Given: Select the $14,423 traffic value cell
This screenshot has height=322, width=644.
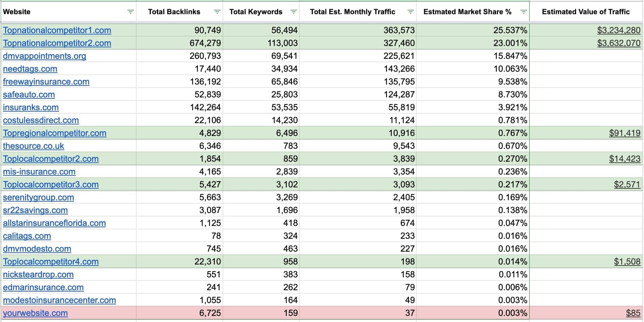Looking at the screenshot, I should click(586, 159).
